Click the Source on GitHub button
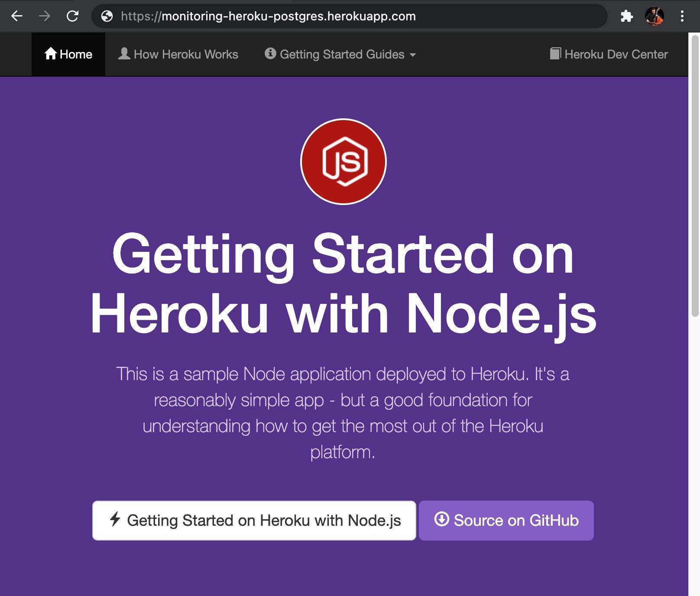 point(506,521)
